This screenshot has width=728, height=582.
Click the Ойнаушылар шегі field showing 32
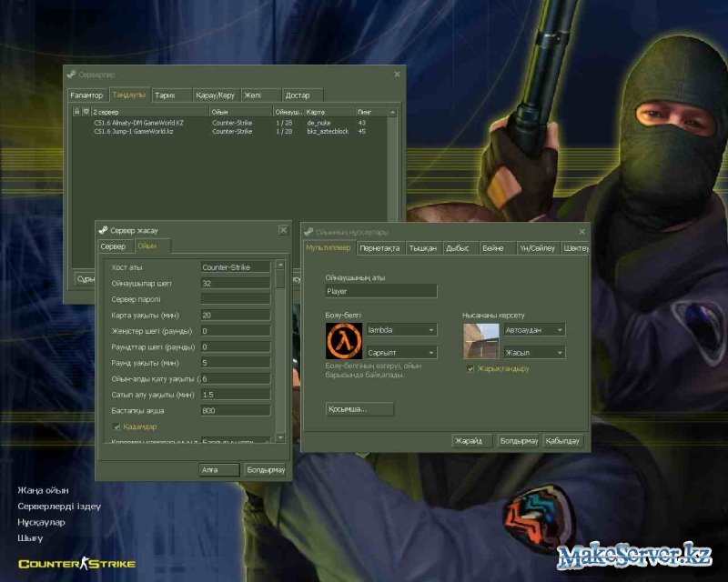[x=236, y=283]
